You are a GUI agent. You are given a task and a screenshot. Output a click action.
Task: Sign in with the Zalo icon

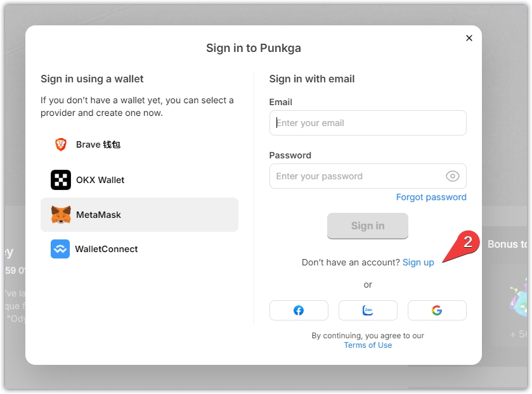coord(368,310)
